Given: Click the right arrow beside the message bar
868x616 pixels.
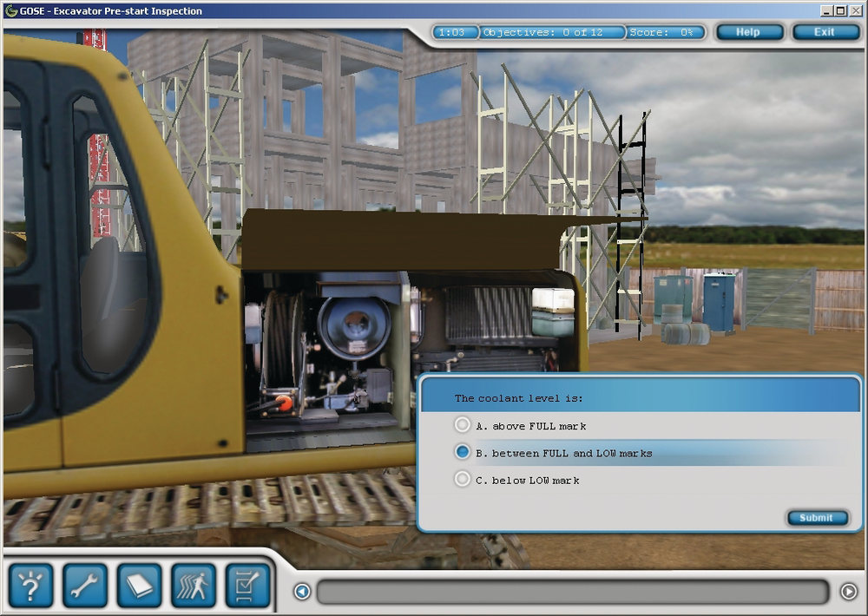Looking at the screenshot, I should click(849, 592).
